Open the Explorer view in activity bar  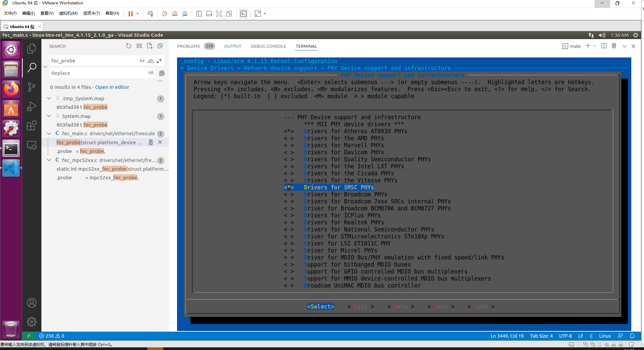(32, 49)
